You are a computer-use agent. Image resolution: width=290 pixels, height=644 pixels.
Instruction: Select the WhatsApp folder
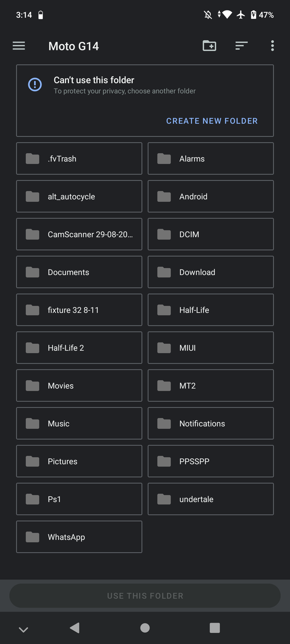(x=79, y=537)
